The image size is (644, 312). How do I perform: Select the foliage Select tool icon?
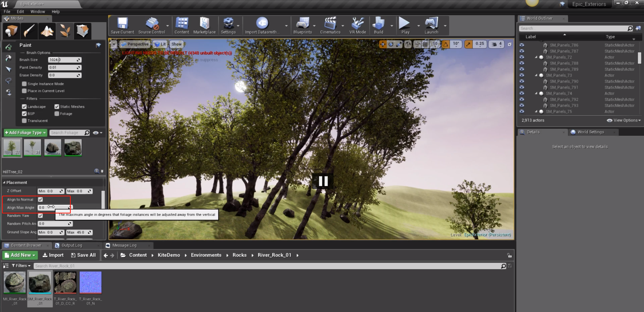pos(9,69)
